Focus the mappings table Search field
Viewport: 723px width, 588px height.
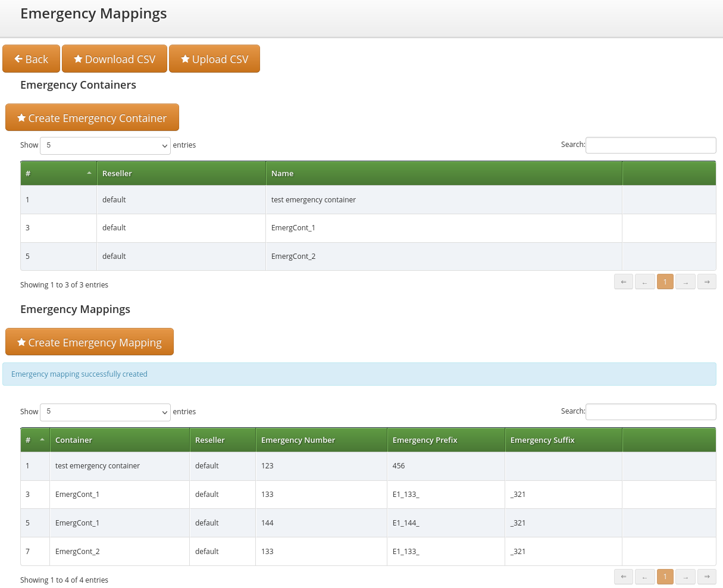pyautogui.click(x=650, y=412)
